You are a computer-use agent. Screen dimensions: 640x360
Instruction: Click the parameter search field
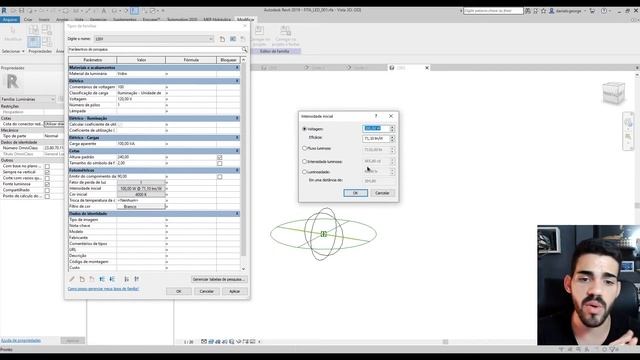click(x=154, y=49)
